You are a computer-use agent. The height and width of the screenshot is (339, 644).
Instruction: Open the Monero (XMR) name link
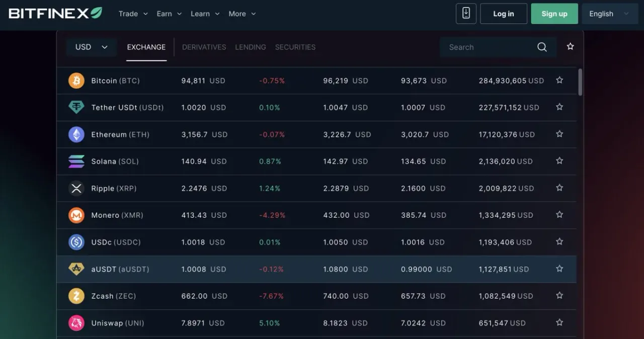coord(117,215)
